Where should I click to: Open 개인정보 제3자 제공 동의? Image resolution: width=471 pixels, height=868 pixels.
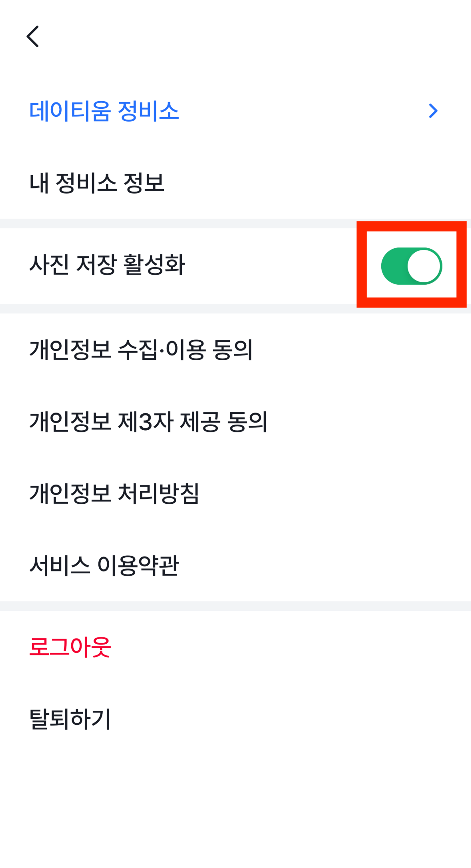[148, 422]
